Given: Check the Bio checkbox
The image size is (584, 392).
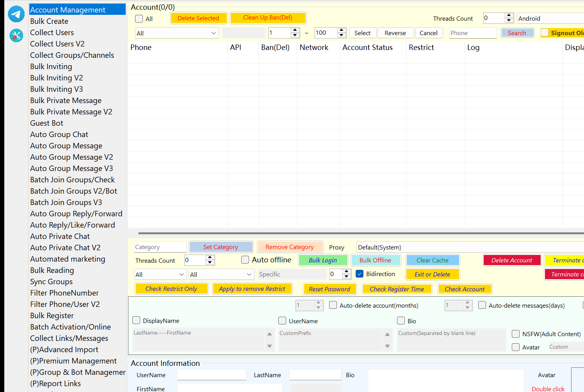Looking at the screenshot, I should [x=401, y=321].
